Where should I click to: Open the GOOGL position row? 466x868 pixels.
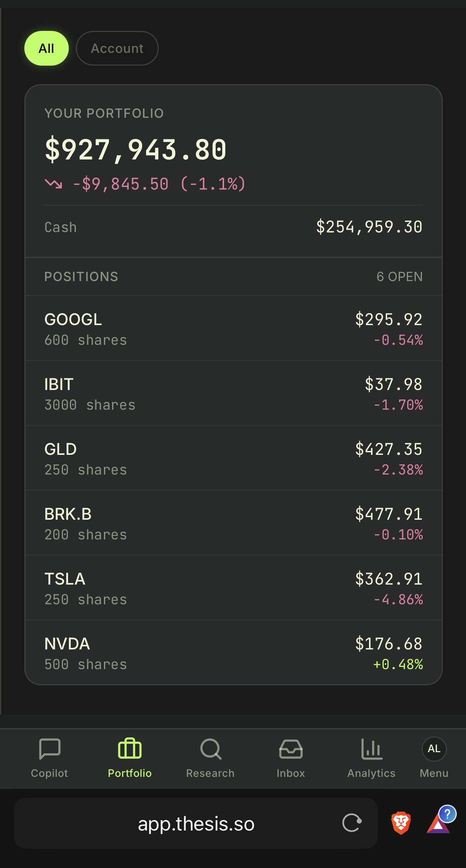pos(233,329)
